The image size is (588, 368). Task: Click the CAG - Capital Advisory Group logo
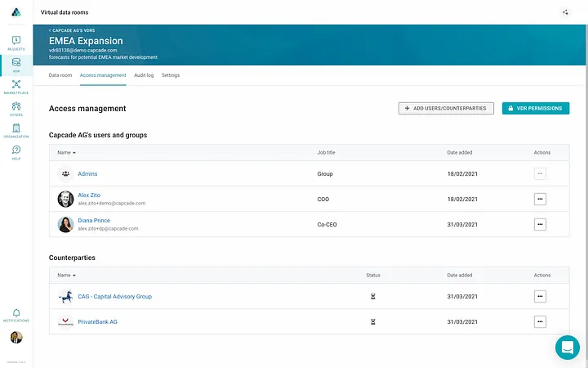pyautogui.click(x=65, y=297)
